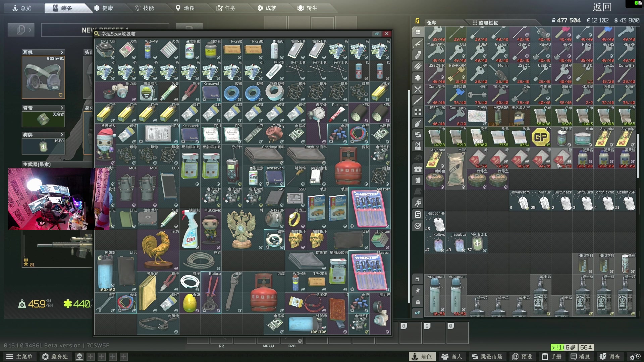The height and width of the screenshot is (362, 644).
Task: Click the first plus slot beside avatar icon
Action: [x=91, y=357]
